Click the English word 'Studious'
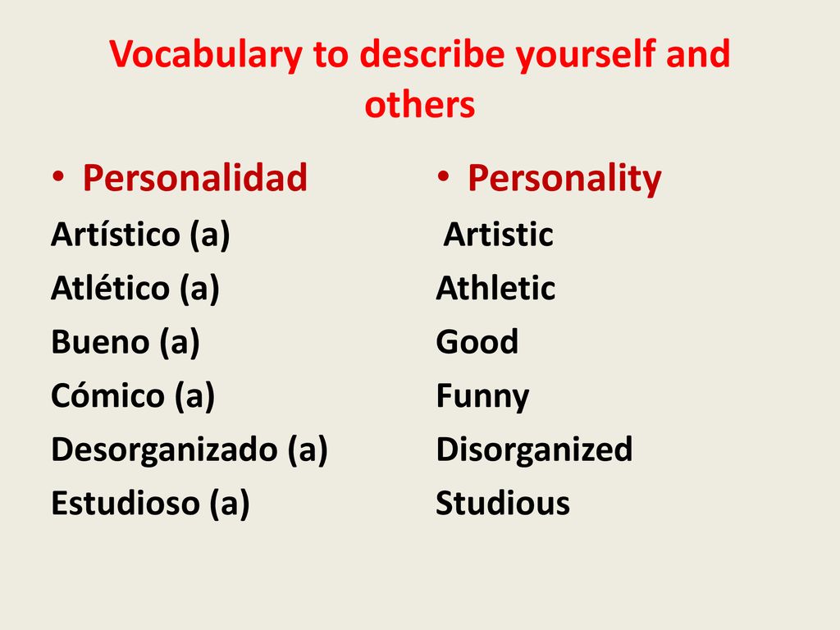This screenshot has height=630, width=840. click(x=503, y=503)
